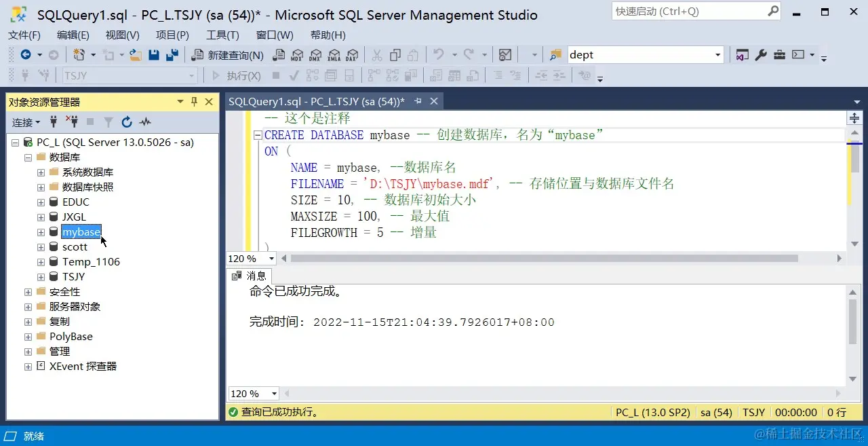
Task: Pin the Object Explorer panel
Action: coord(194,102)
